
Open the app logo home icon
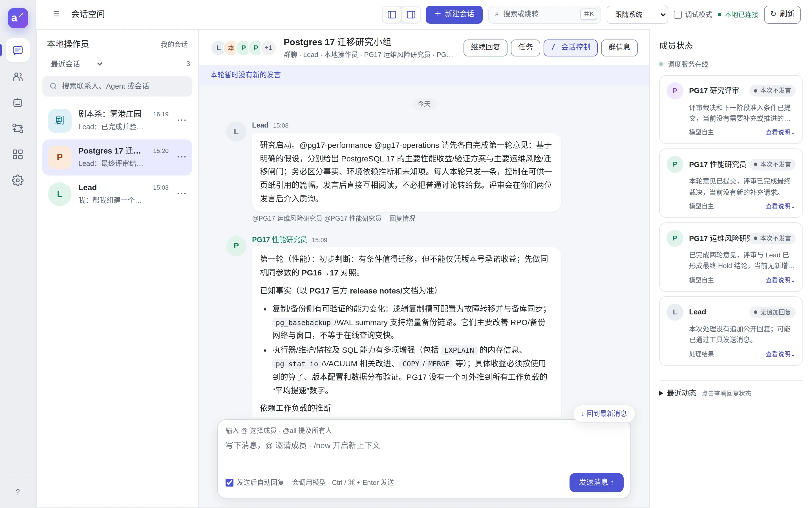click(18, 18)
